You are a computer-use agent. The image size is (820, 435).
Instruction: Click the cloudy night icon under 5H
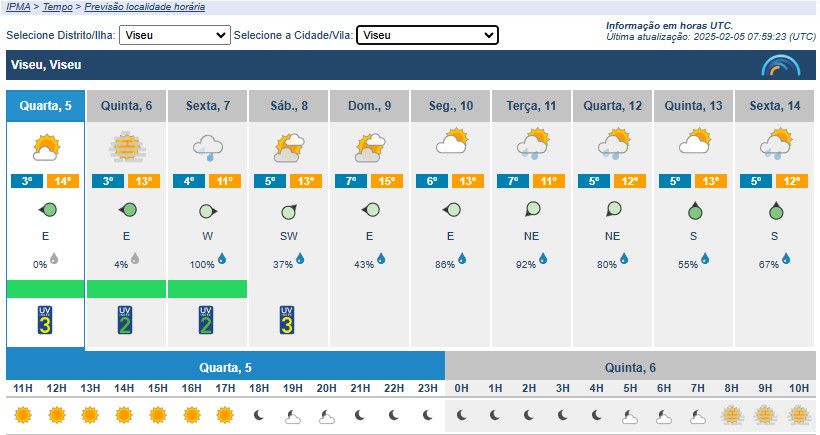(630, 417)
